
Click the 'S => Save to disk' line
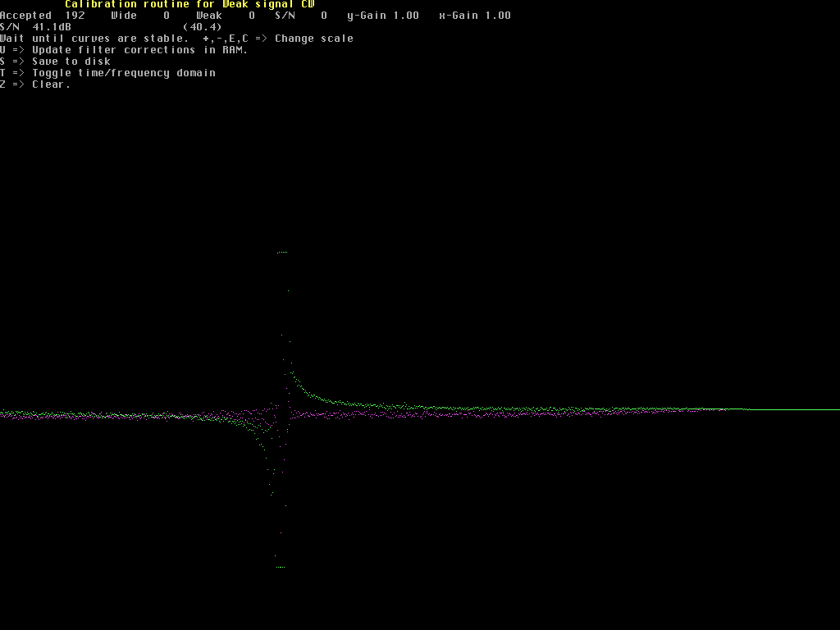pos(55,62)
